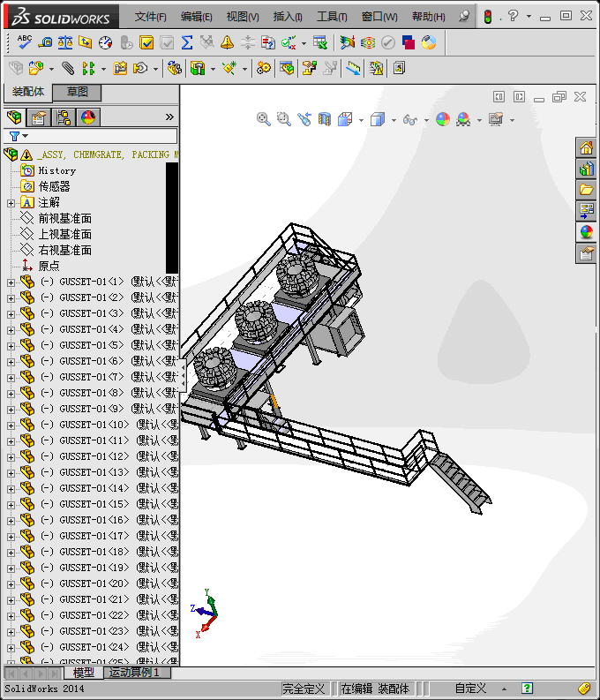This screenshot has height=700, width=600.
Task: Click the curvature rainbow analysis icon
Action: [368, 43]
